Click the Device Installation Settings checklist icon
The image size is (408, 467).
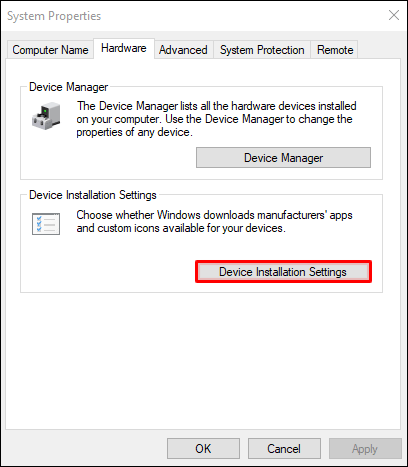click(x=46, y=224)
